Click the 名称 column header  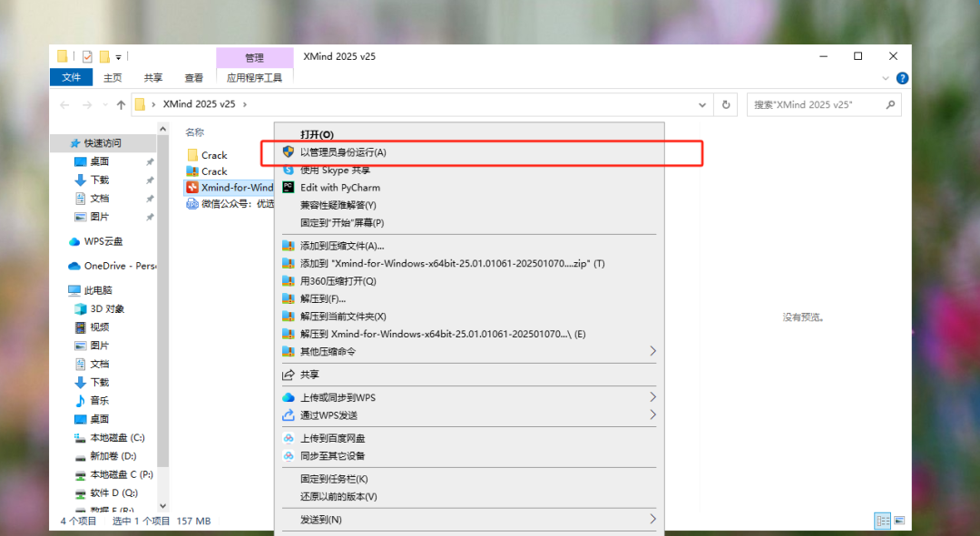[x=194, y=132]
